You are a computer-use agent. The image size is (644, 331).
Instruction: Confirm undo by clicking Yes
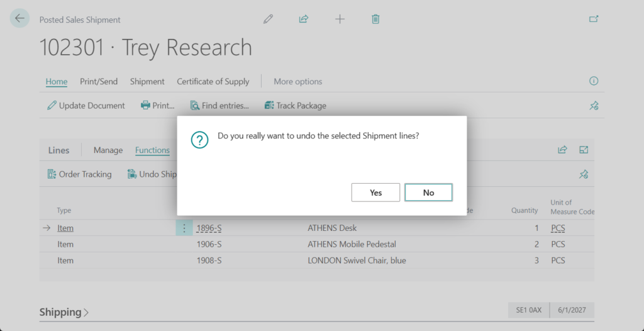tap(375, 193)
